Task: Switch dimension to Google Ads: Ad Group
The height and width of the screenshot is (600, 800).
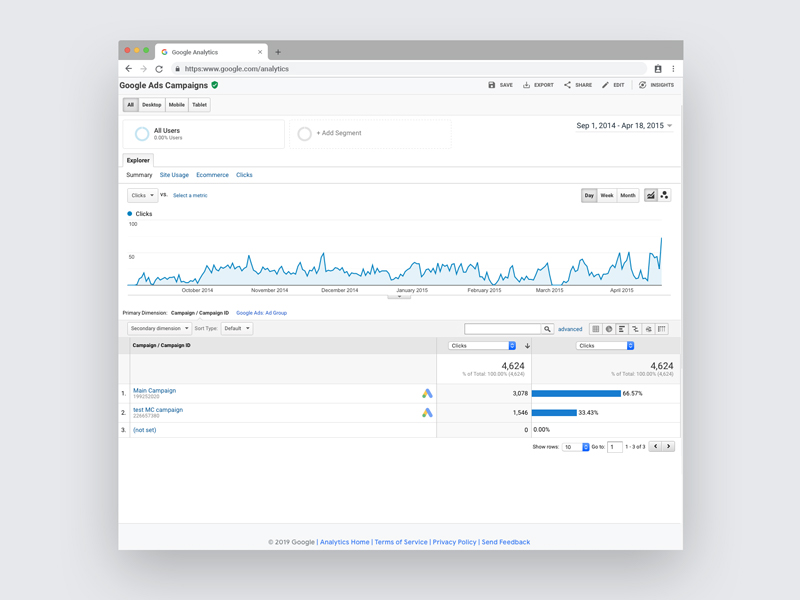Action: click(x=261, y=313)
